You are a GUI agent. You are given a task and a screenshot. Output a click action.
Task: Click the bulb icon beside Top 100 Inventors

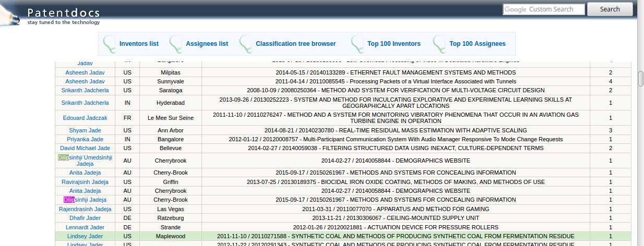357,44
